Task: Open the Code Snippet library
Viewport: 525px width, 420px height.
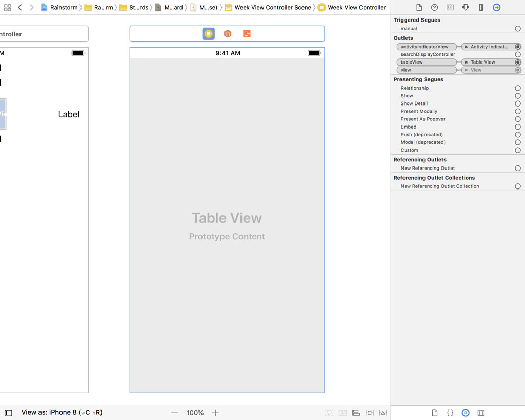Action: [x=450, y=412]
